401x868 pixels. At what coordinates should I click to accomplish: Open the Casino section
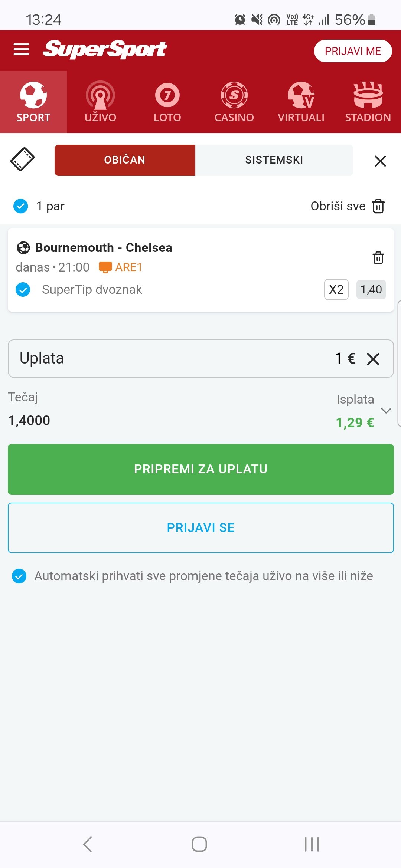234,102
